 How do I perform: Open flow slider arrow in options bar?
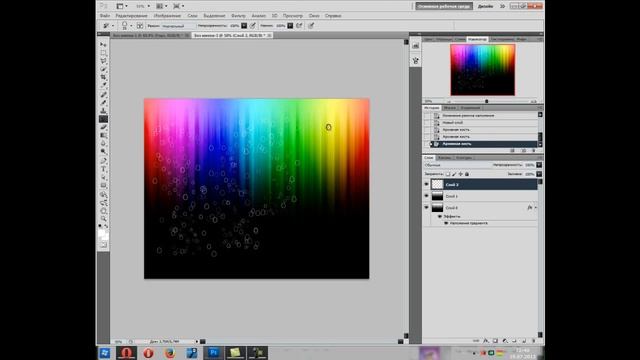click(290, 26)
